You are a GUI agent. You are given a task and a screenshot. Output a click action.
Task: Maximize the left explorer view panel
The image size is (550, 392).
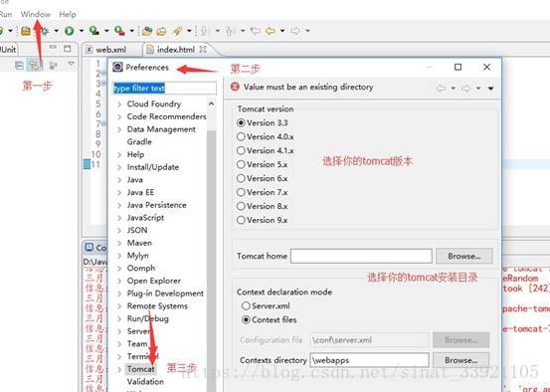[x=68, y=49]
